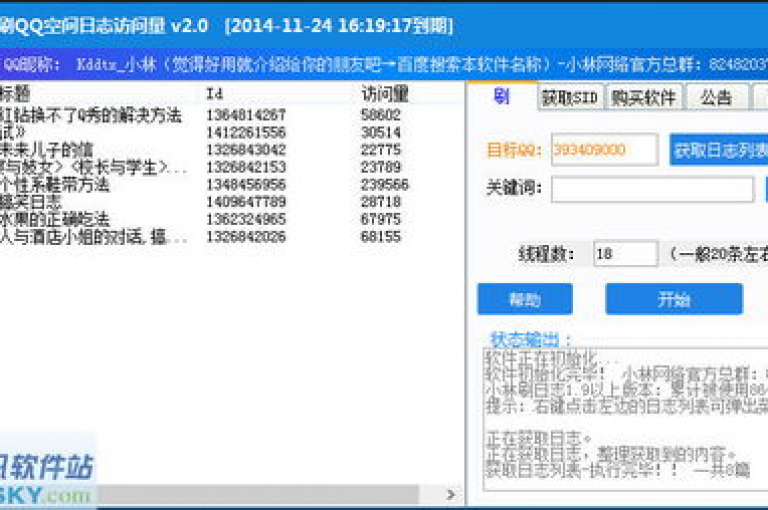Click the 关键词 input field
This screenshot has width=768, height=510.
pos(652,189)
